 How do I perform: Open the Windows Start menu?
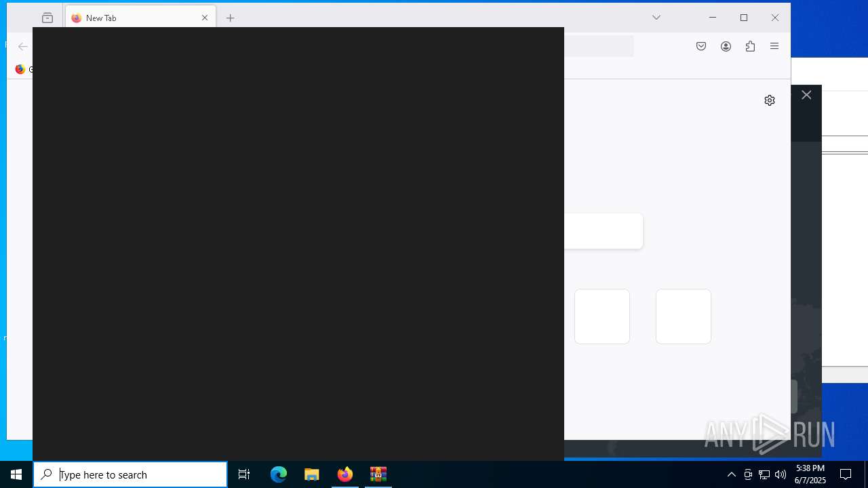[x=16, y=474]
